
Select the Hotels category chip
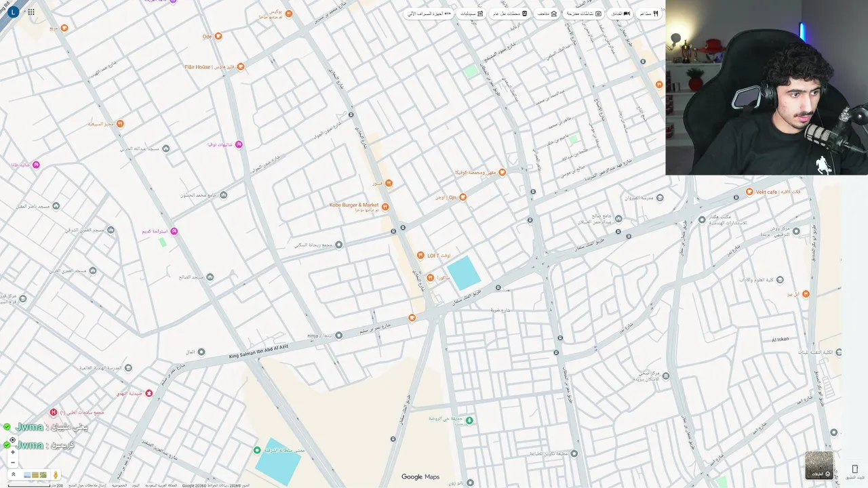click(620, 14)
